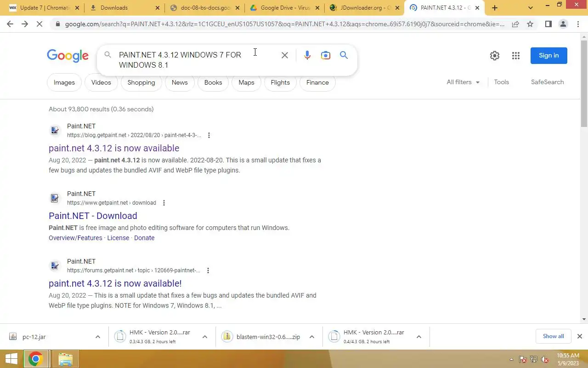Start voice search with microphone icon

pyautogui.click(x=307, y=55)
